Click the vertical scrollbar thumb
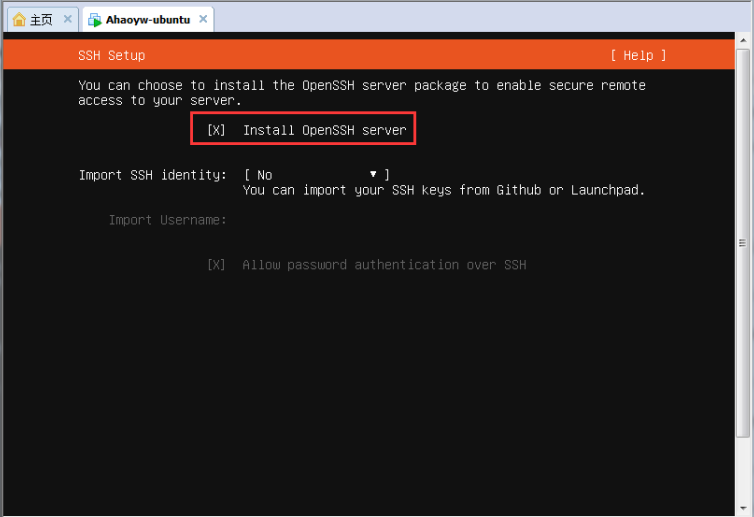 pos(743,243)
